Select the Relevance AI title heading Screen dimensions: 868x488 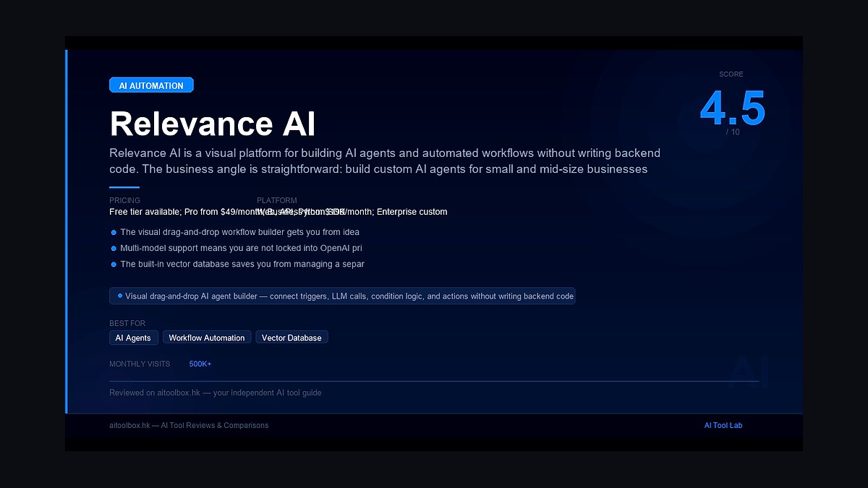pos(213,124)
